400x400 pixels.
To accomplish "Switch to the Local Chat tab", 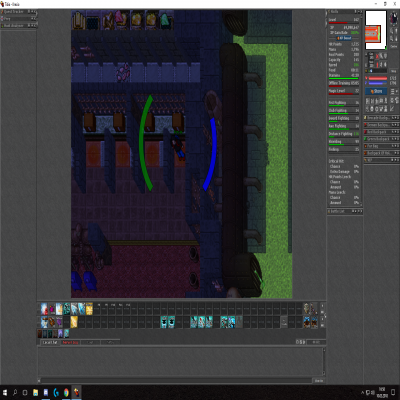I will pos(50,342).
